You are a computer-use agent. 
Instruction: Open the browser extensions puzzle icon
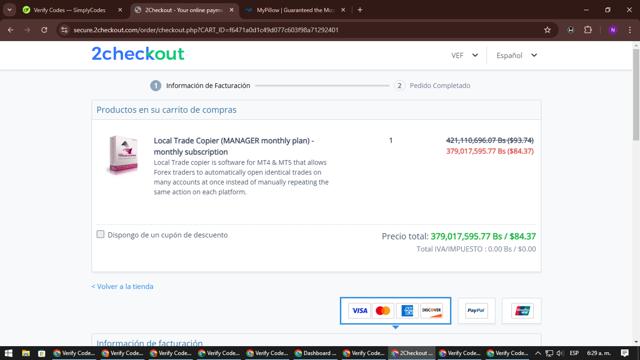(588, 30)
